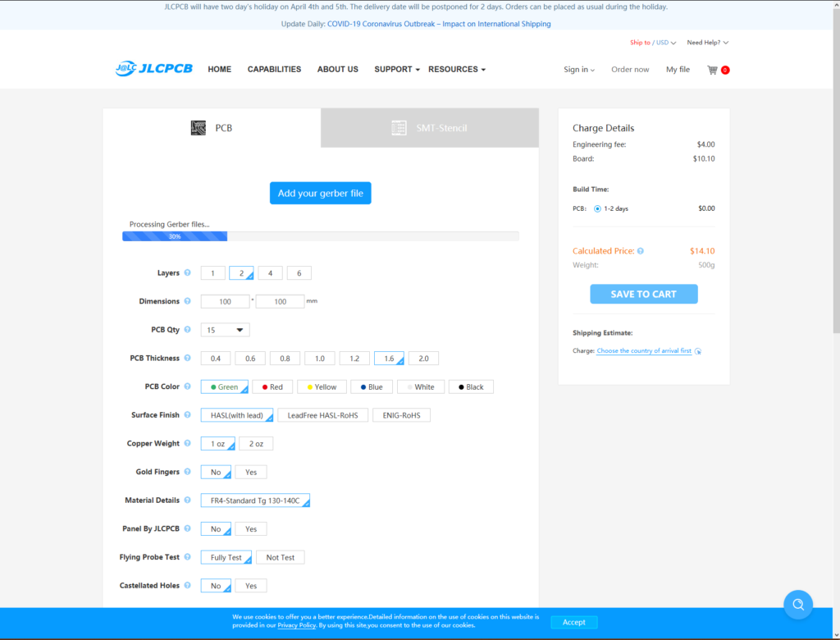Select Black PCB color

point(471,386)
